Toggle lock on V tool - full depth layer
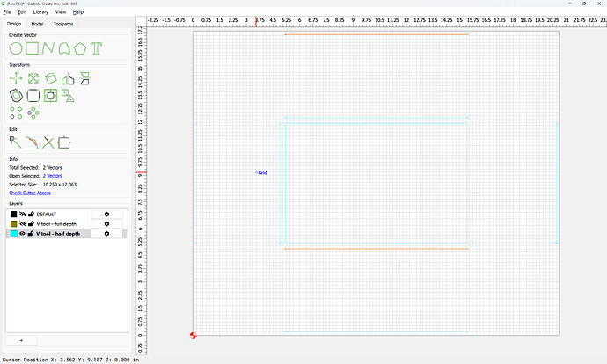 point(31,223)
